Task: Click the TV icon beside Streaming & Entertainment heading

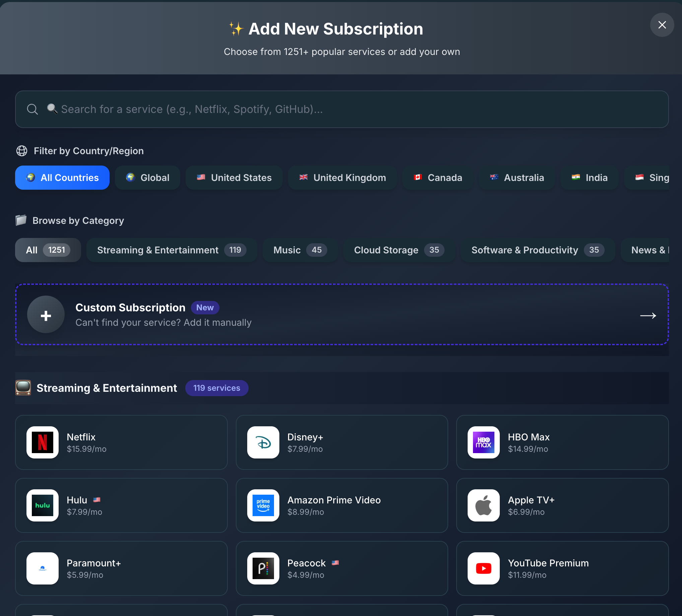Action: 23,387
